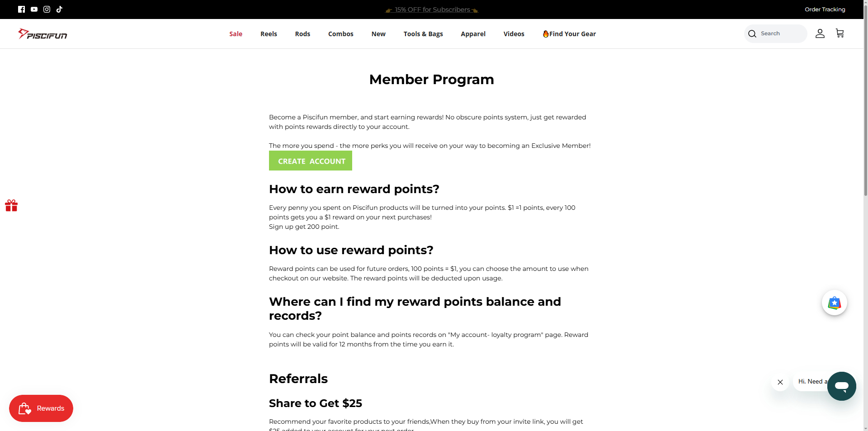Open the Rewards button
This screenshot has width=868, height=431.
(41, 408)
